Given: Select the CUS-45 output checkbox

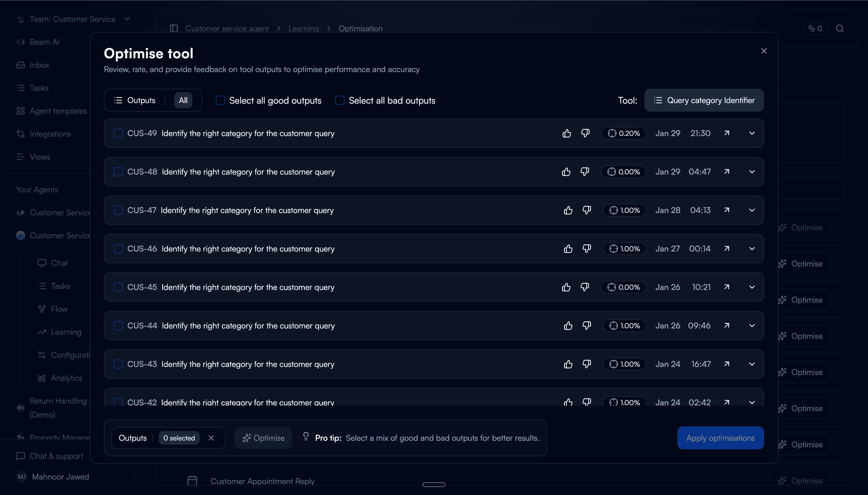Looking at the screenshot, I should (x=118, y=287).
